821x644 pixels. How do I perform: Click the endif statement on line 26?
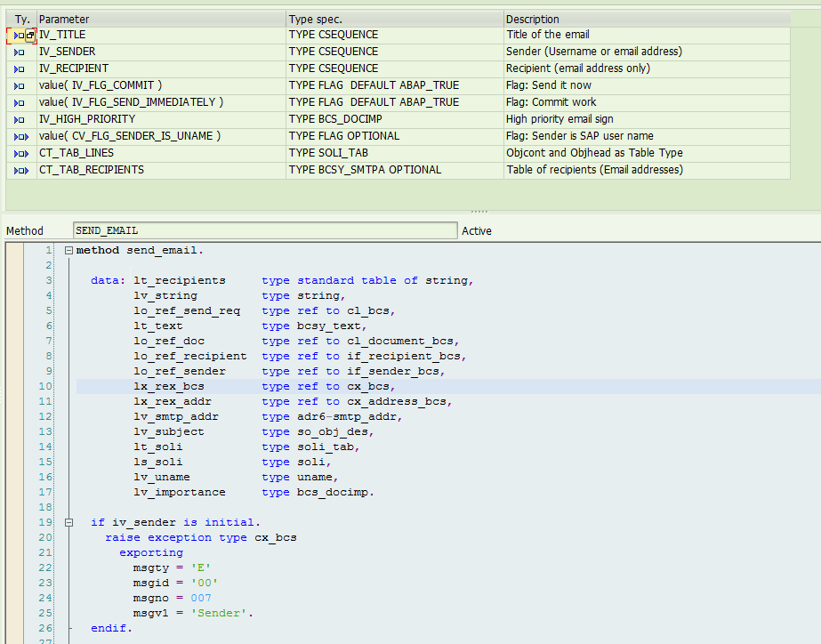111,628
